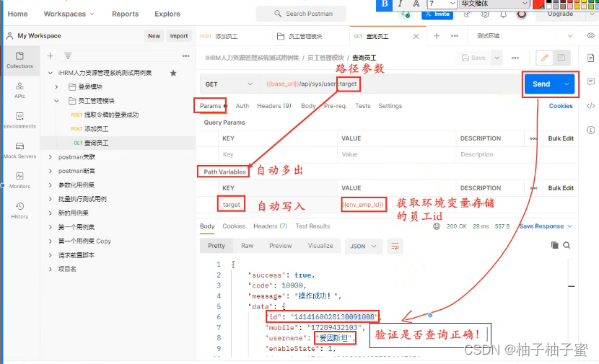The height and width of the screenshot is (364, 599).
Task: Open the GET method dropdown
Action: pyautogui.click(x=229, y=84)
